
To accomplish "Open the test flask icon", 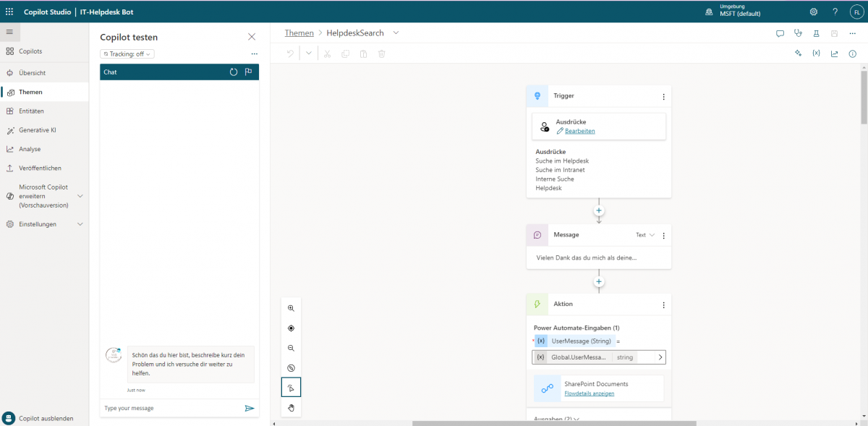I will pyautogui.click(x=816, y=33).
